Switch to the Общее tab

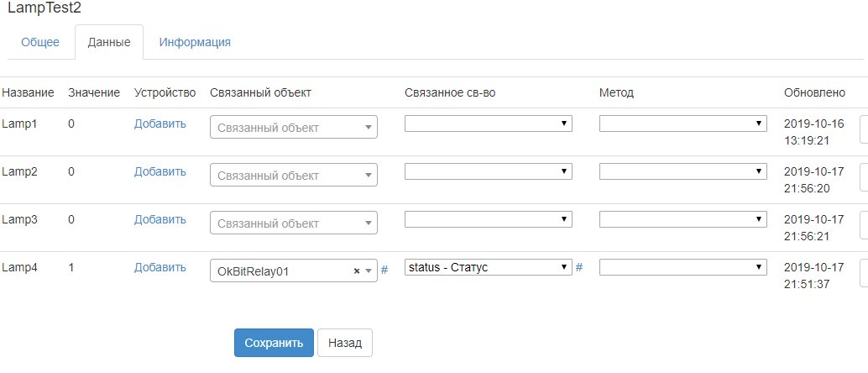click(40, 42)
